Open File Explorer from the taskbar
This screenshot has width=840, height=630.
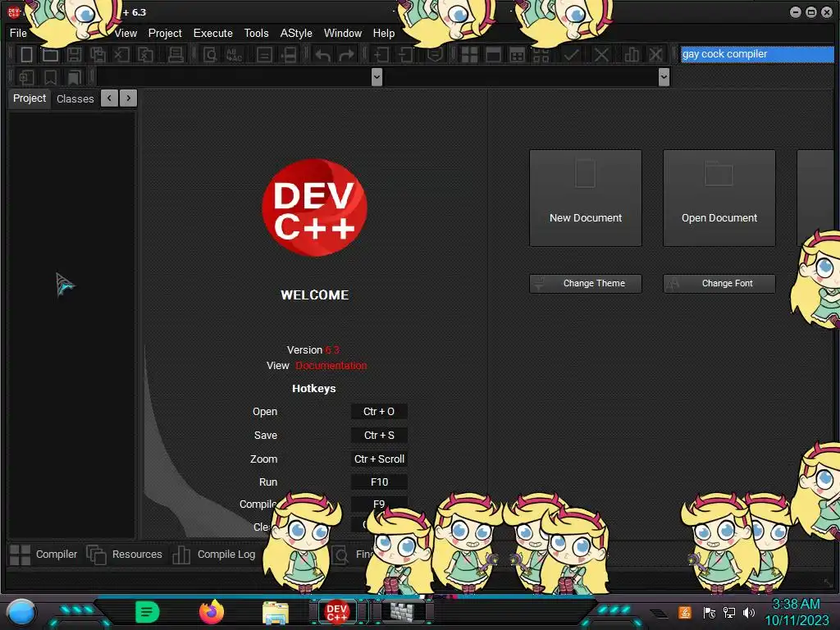tap(276, 613)
